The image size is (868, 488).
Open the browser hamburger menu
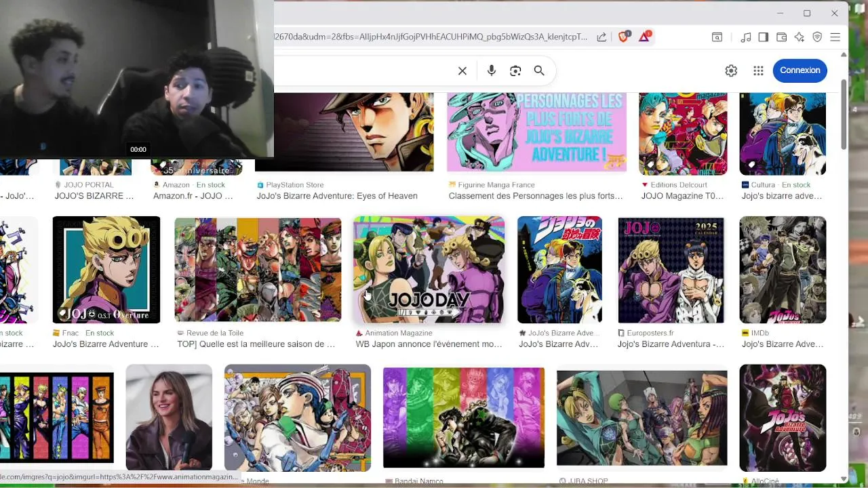(x=835, y=37)
